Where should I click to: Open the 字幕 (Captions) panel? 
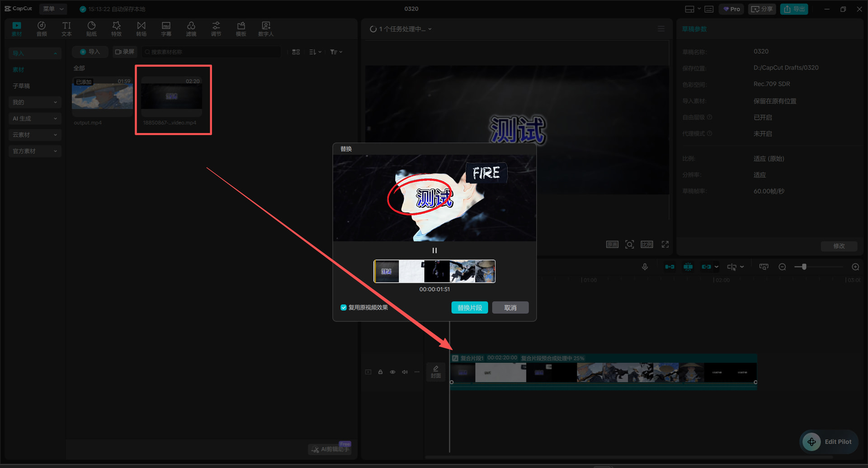tap(166, 28)
